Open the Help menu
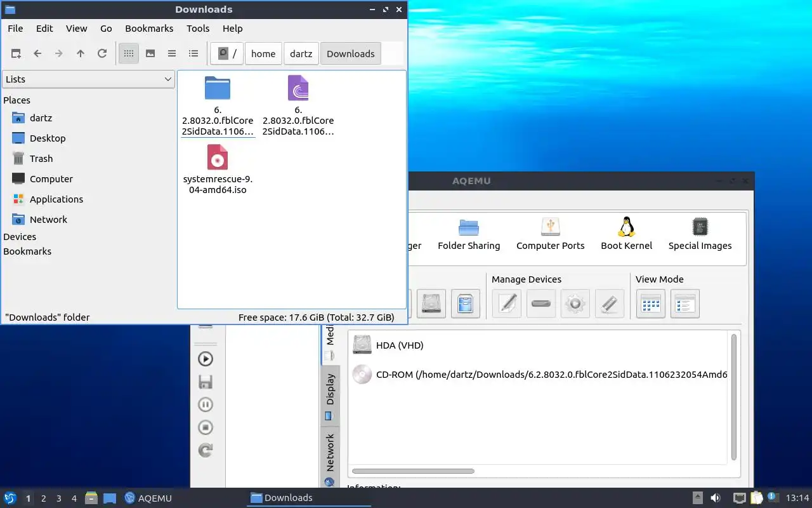812x508 pixels. pos(233,29)
